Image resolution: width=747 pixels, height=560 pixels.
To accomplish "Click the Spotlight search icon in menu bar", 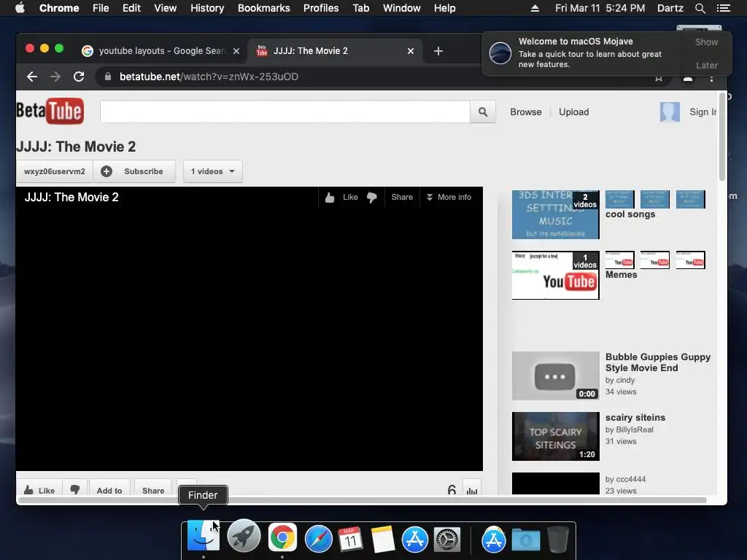I will click(700, 8).
